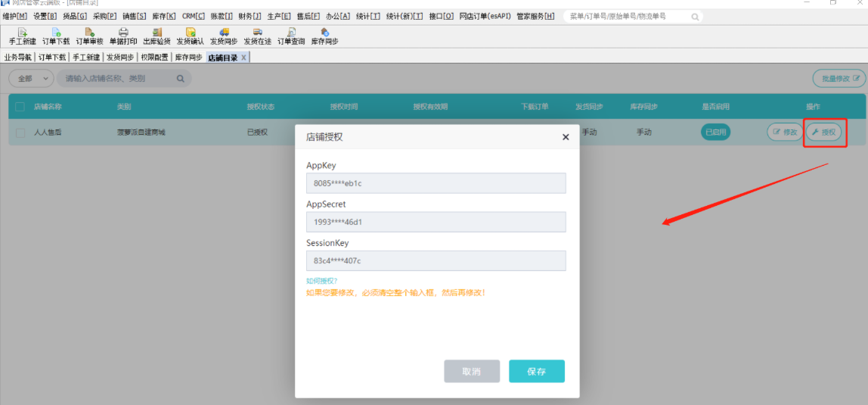This screenshot has width=868, height=405.
Task: Click the 如何授权? help link
Action: pos(322,281)
